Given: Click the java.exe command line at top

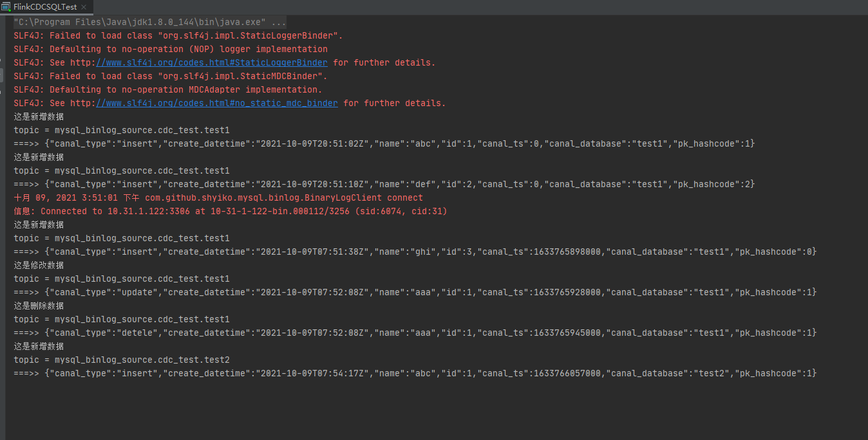Looking at the screenshot, I should [150, 22].
